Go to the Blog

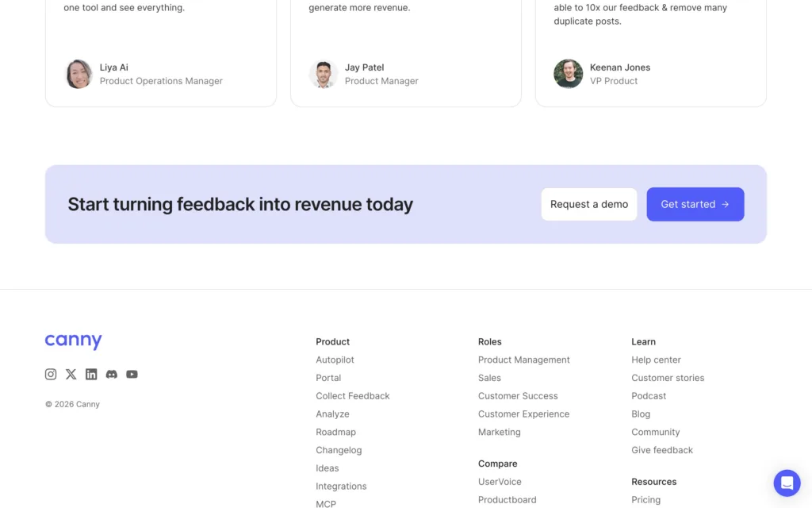point(641,414)
